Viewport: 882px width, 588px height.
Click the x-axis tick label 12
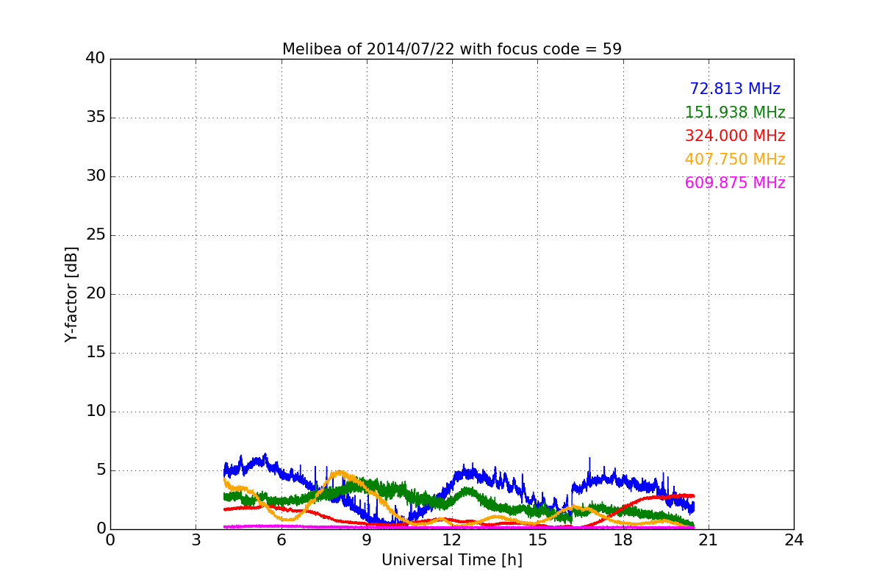coord(452,540)
